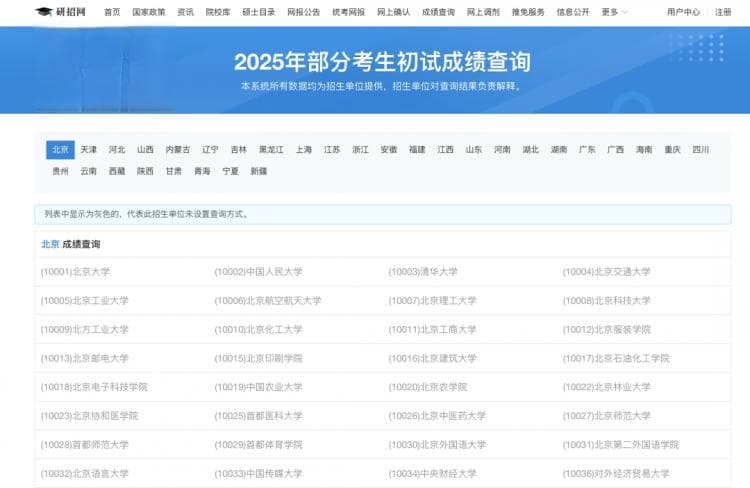Click the 注册 link
This screenshot has height=488, width=750.
click(x=723, y=12)
